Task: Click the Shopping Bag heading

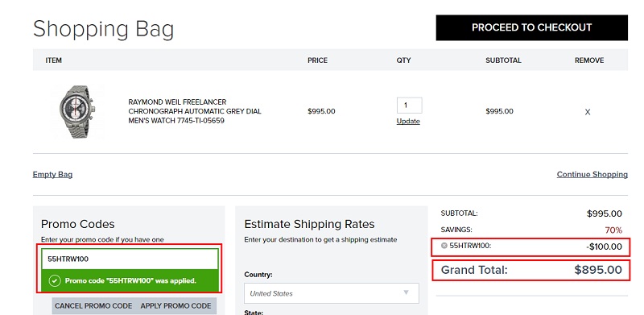Action: [x=104, y=30]
